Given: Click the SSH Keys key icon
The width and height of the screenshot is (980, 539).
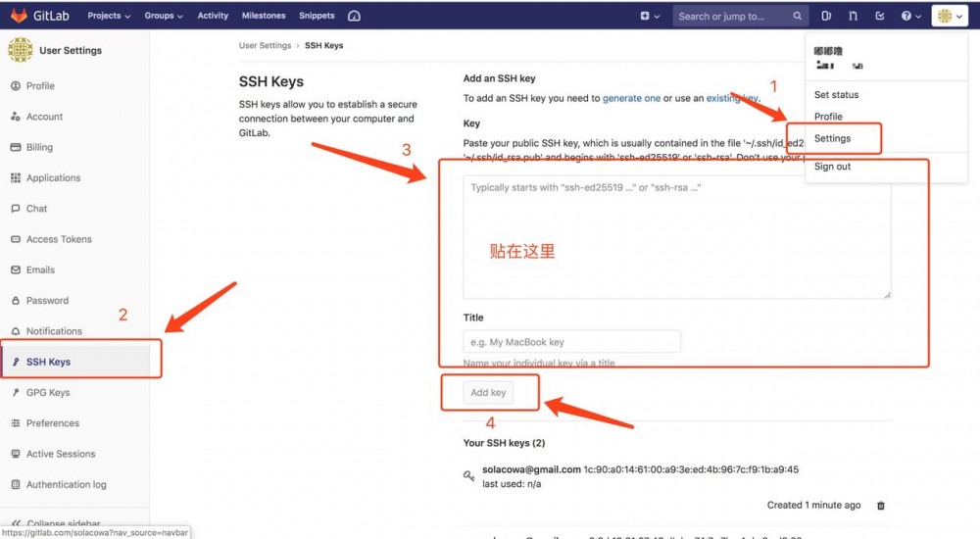Looking at the screenshot, I should coord(16,362).
